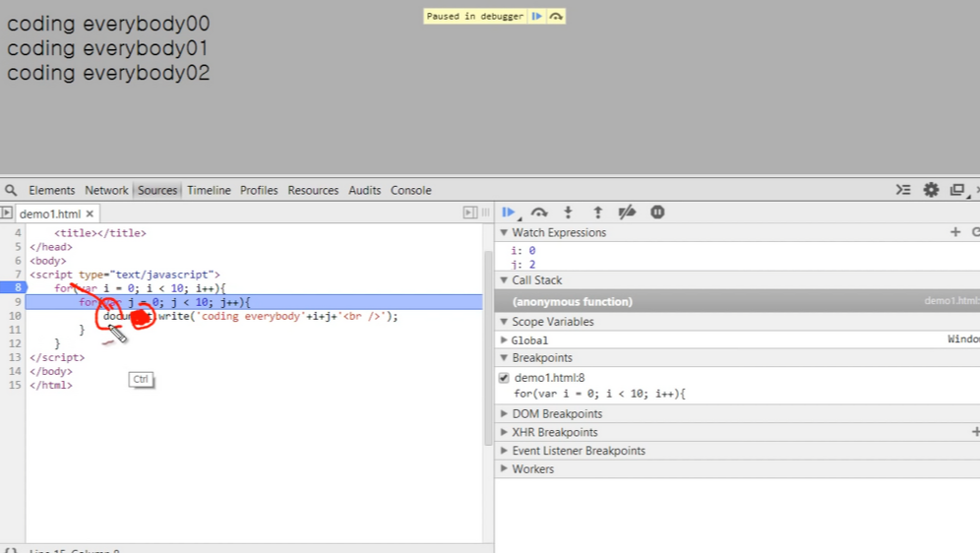Switch to the Resources tab

pos(313,190)
